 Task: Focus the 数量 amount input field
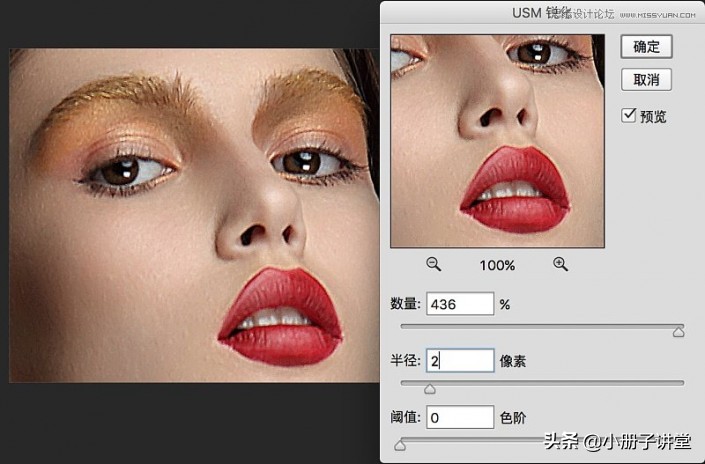tap(460, 304)
